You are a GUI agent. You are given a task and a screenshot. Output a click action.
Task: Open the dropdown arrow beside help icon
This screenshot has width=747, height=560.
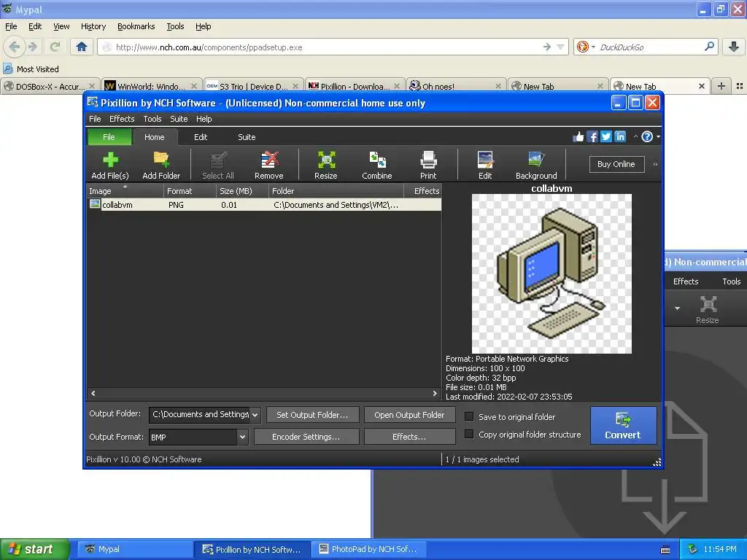point(659,137)
